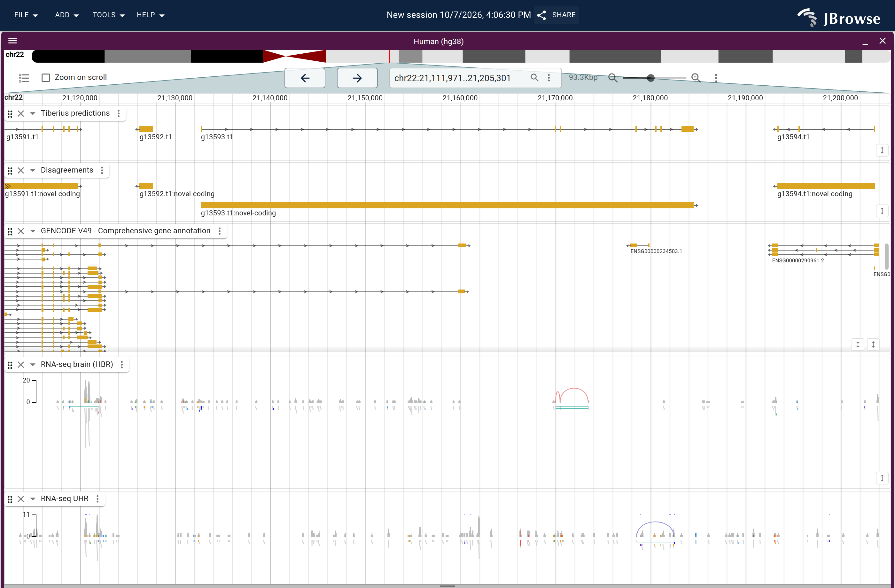The height and width of the screenshot is (588, 895).
Task: Select the g13592.t1 gene prediction
Action: [146, 129]
